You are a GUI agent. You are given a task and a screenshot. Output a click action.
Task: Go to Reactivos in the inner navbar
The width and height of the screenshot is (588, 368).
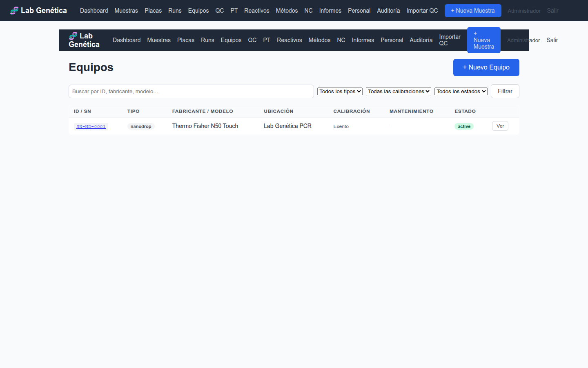pyautogui.click(x=290, y=40)
